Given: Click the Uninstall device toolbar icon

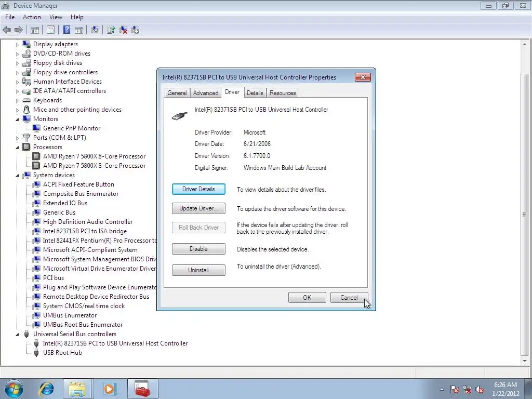Looking at the screenshot, I should pos(123,30).
